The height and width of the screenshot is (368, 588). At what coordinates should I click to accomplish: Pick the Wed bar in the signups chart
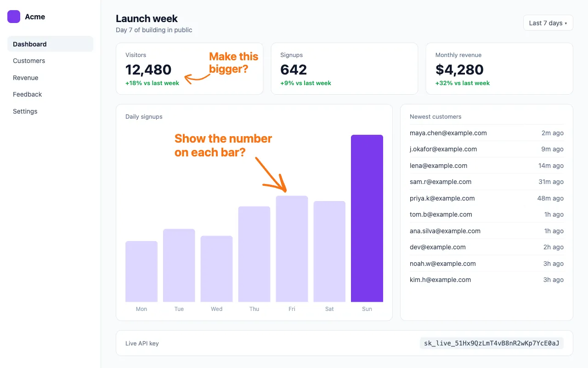pos(217,269)
